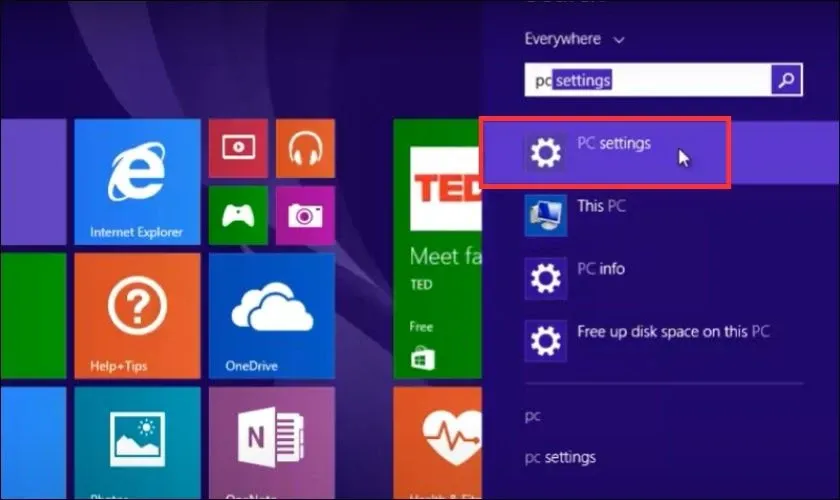Screen dimensions: 840x500
Task: Open the Music headphones tile
Action: [305, 148]
